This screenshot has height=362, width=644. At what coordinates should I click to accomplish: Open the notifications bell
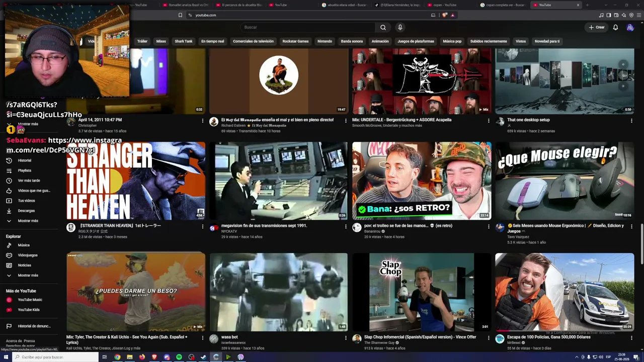click(615, 27)
